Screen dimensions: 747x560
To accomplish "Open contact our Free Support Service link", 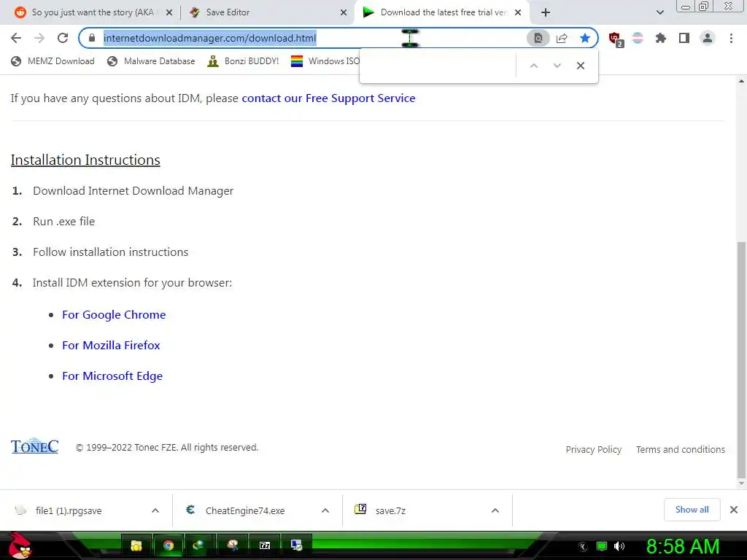I will point(328,98).
